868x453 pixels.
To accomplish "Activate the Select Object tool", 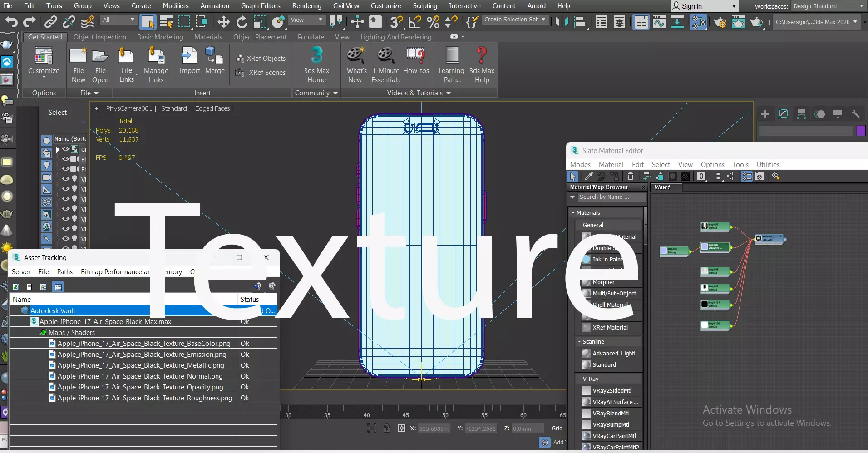I will 148,22.
